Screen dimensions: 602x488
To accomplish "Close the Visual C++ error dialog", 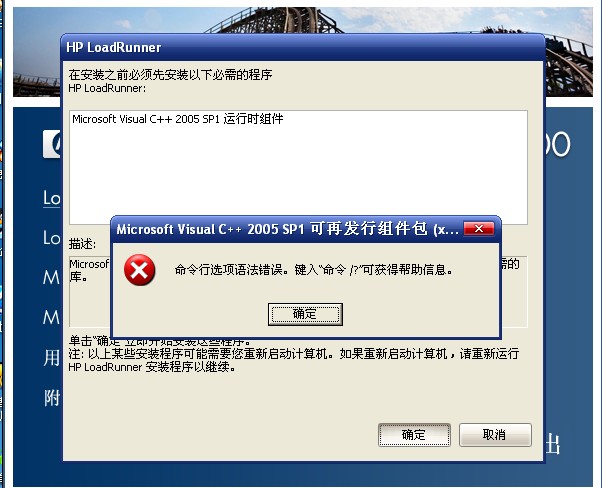I will pyautogui.click(x=479, y=229).
